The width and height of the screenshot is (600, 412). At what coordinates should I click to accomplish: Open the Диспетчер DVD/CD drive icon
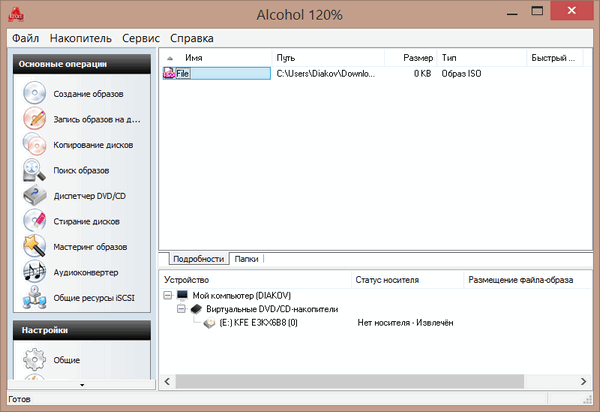(34, 195)
